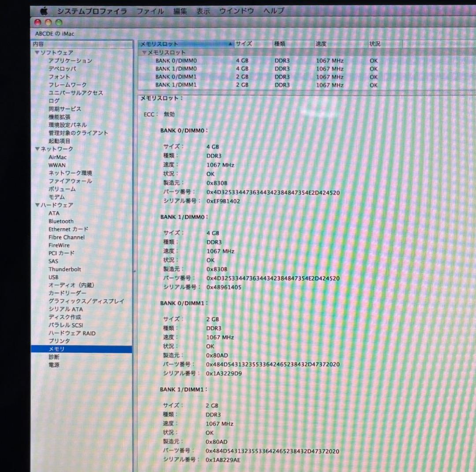Open the Apple menu
The height and width of the screenshot is (472, 476).
click(43, 11)
